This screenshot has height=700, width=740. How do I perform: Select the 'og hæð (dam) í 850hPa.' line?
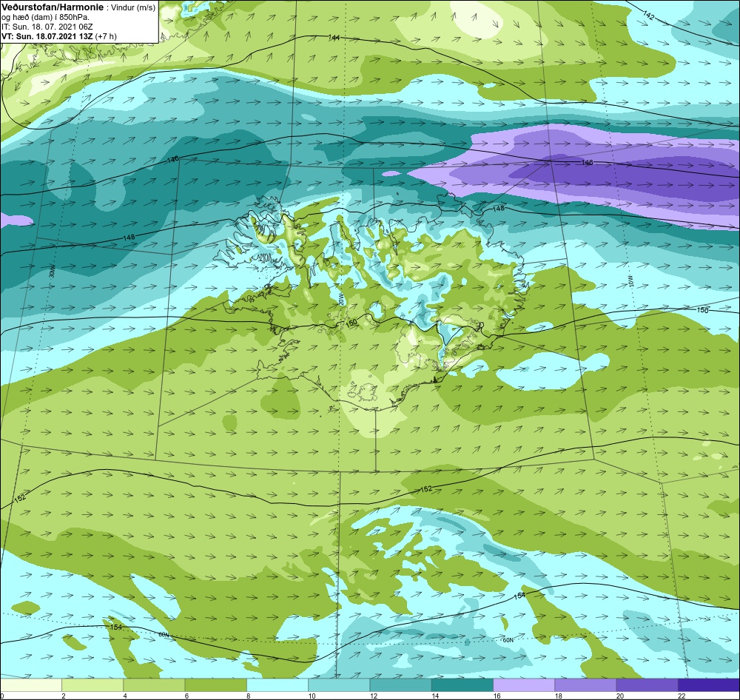(x=45, y=18)
